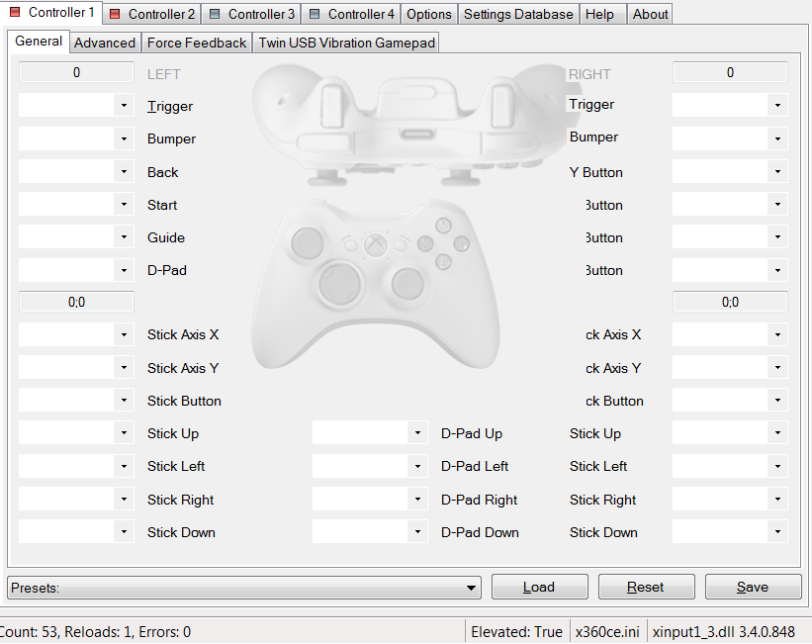Open the Controller 4 tab

point(352,14)
